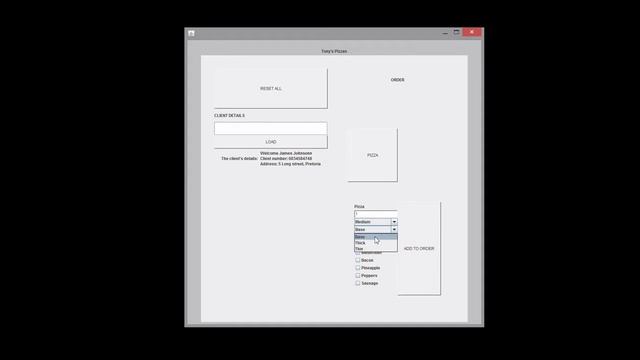640x360 pixels.
Task: Click the ORDER heading text
Action: tap(397, 80)
